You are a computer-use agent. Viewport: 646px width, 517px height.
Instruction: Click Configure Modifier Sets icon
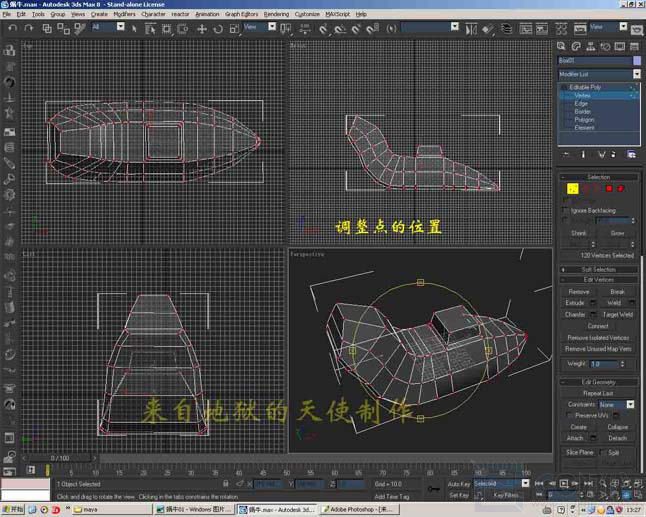pos(631,154)
